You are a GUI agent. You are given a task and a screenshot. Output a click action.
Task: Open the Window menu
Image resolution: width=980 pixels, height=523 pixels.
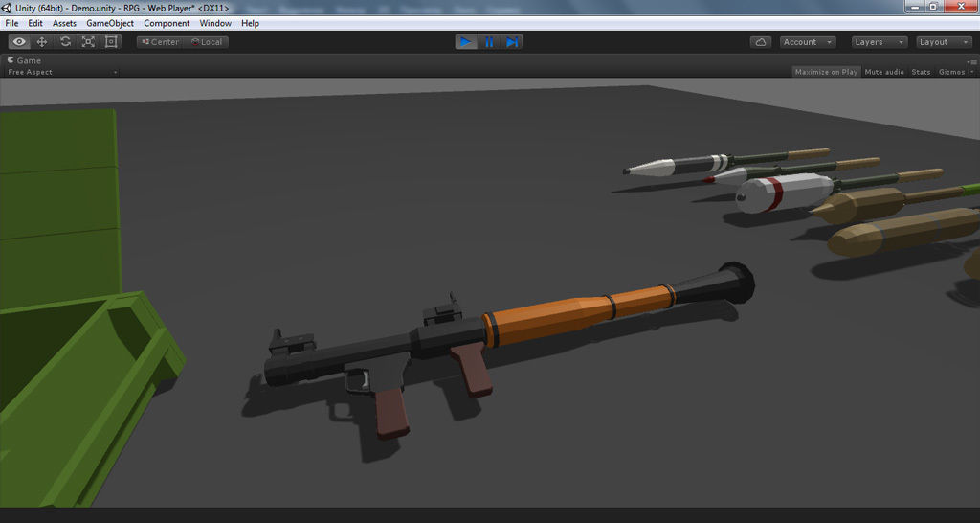click(x=215, y=23)
